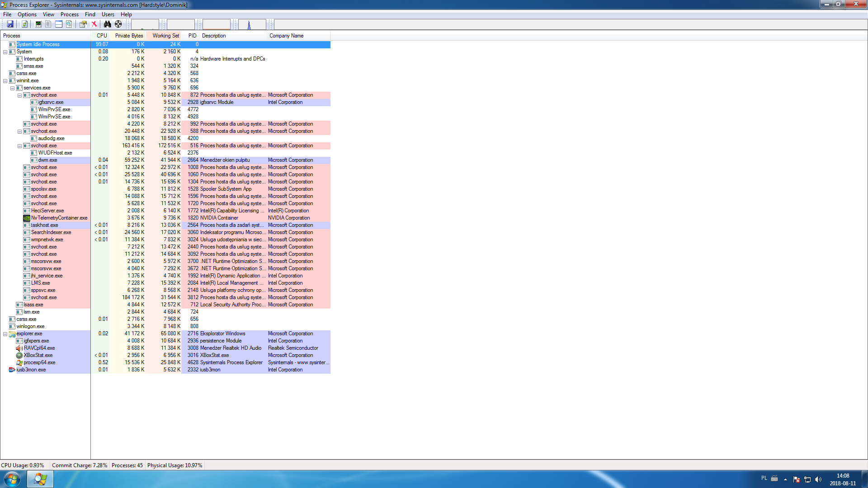Screen dimensions: 868x488
Task: Click the CPU usage mini graph
Action: pos(145,24)
